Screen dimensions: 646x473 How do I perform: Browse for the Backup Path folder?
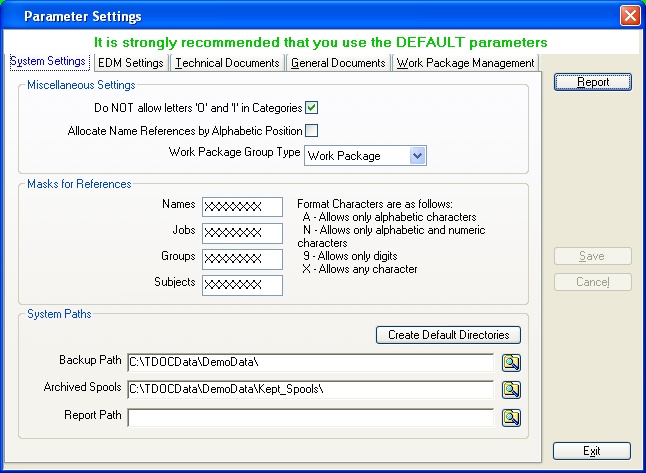511,363
